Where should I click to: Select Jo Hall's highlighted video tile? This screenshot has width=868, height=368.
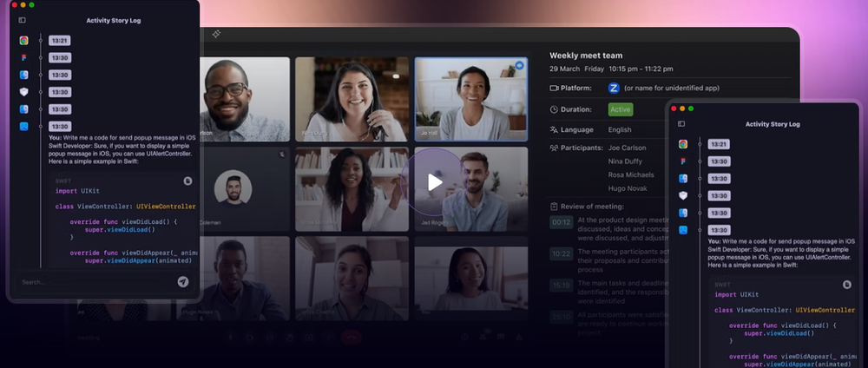(471, 99)
